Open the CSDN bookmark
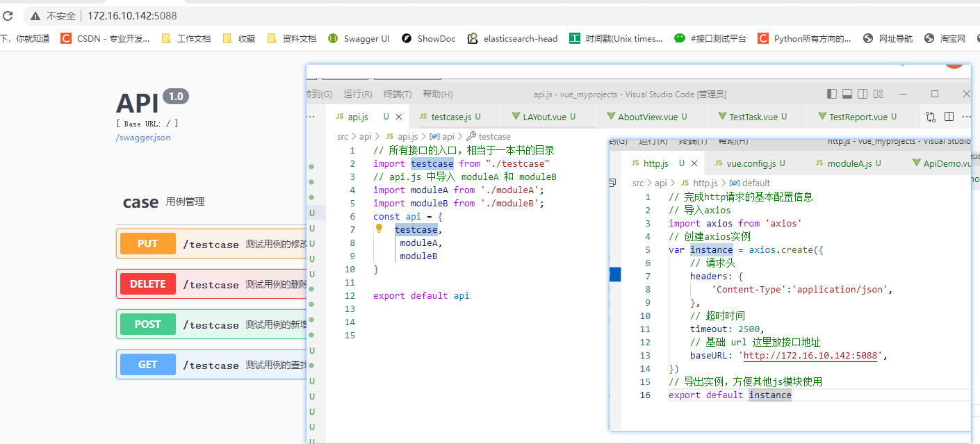 (x=105, y=39)
